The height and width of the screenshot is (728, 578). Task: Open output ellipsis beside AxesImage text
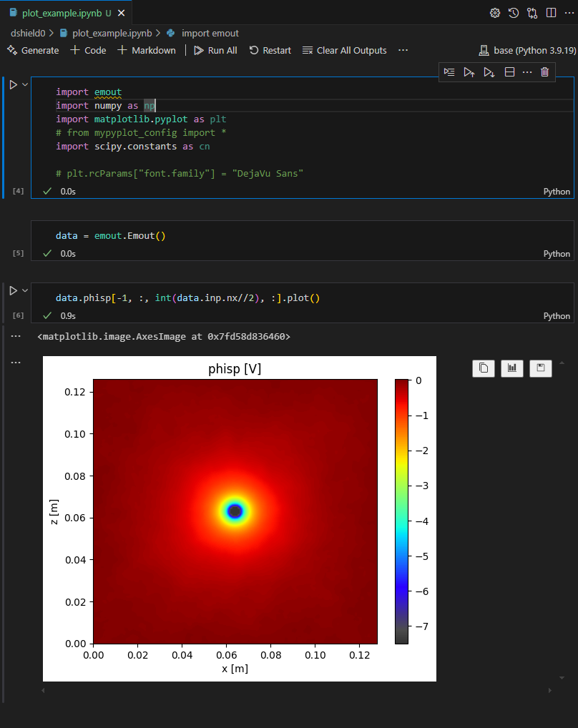(16, 336)
